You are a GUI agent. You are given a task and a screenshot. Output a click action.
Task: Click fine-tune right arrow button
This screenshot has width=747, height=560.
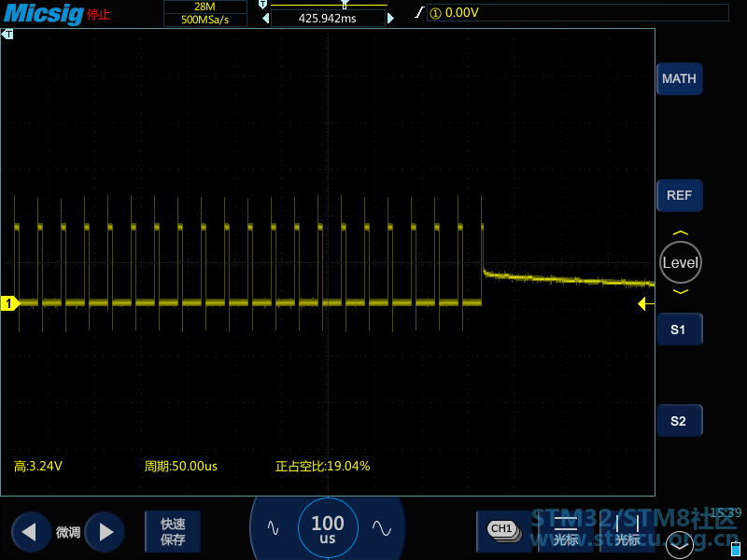click(105, 532)
